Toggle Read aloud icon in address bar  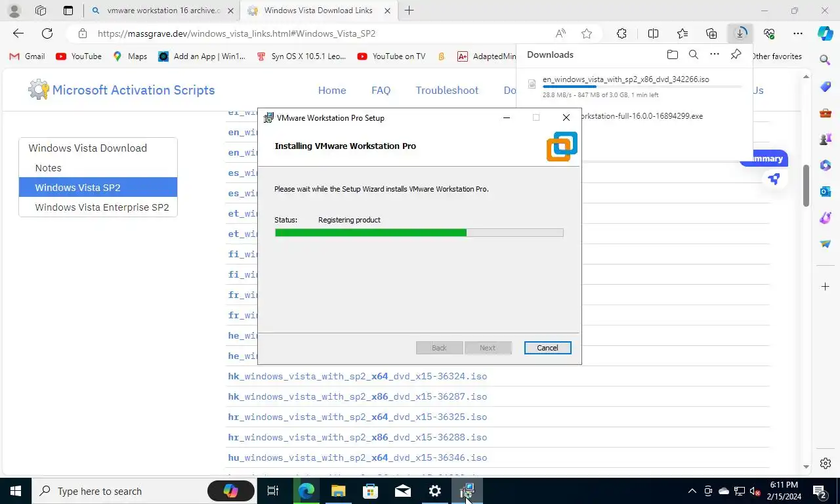(560, 33)
